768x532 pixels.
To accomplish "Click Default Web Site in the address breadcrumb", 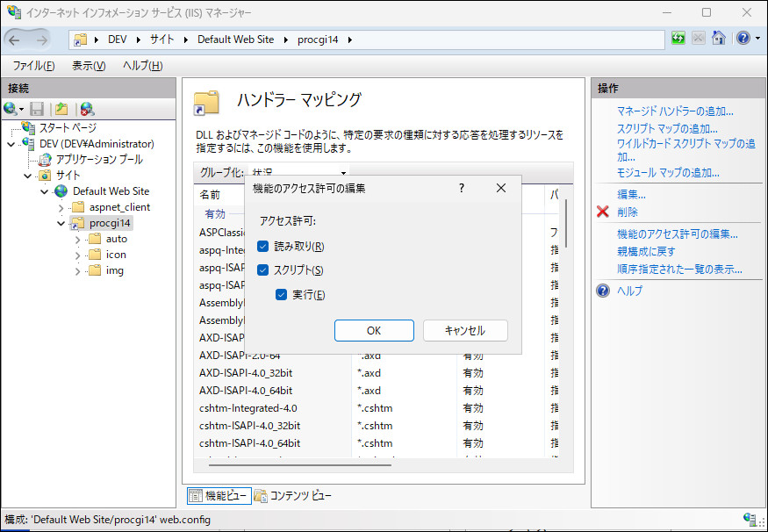I will click(235, 40).
